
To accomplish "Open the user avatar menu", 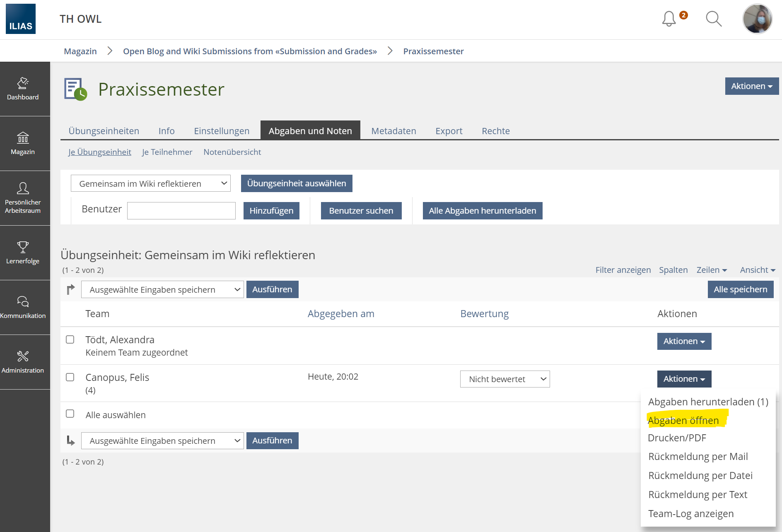I will point(757,19).
